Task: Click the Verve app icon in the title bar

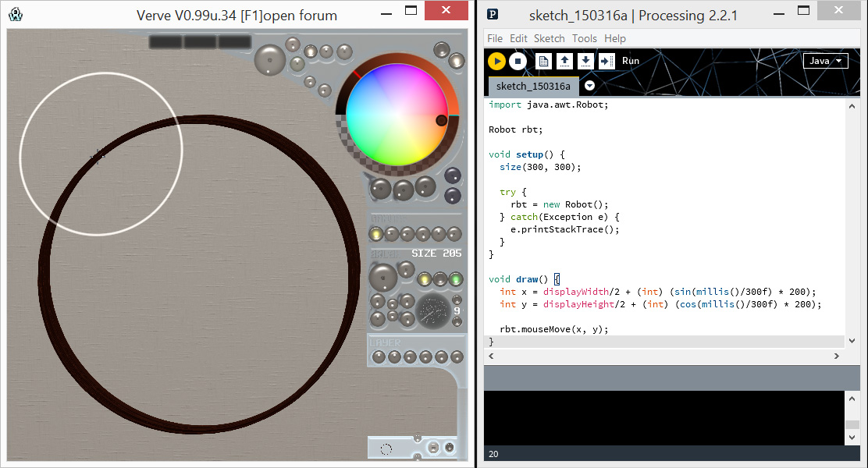Action: 16,14
